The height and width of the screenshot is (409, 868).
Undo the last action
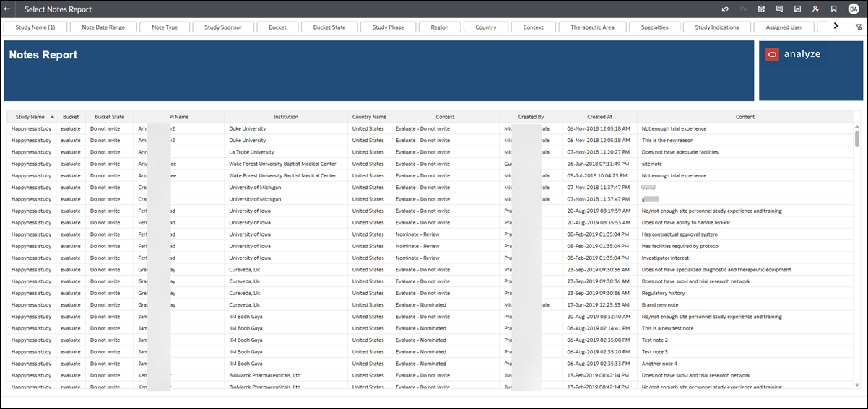tap(725, 9)
